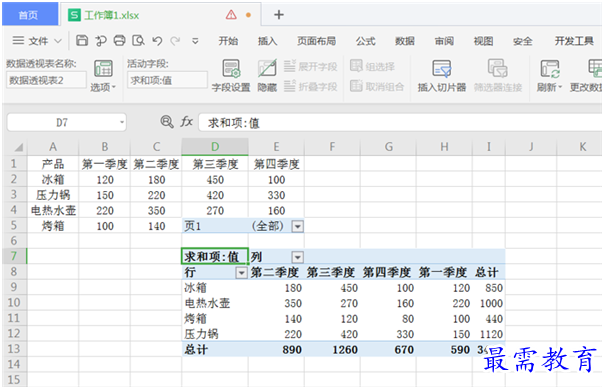
Task: Click the zoom magnifier icon by formula bar
Action: click(x=167, y=122)
